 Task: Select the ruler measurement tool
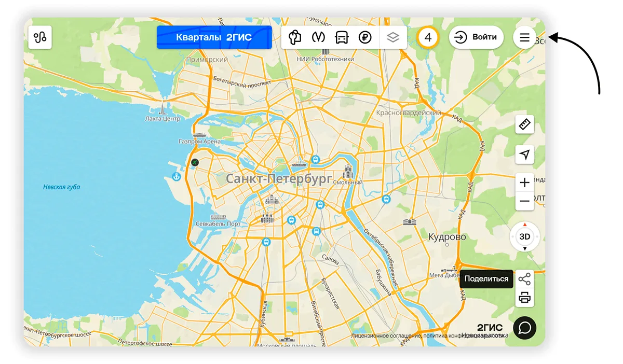(525, 124)
